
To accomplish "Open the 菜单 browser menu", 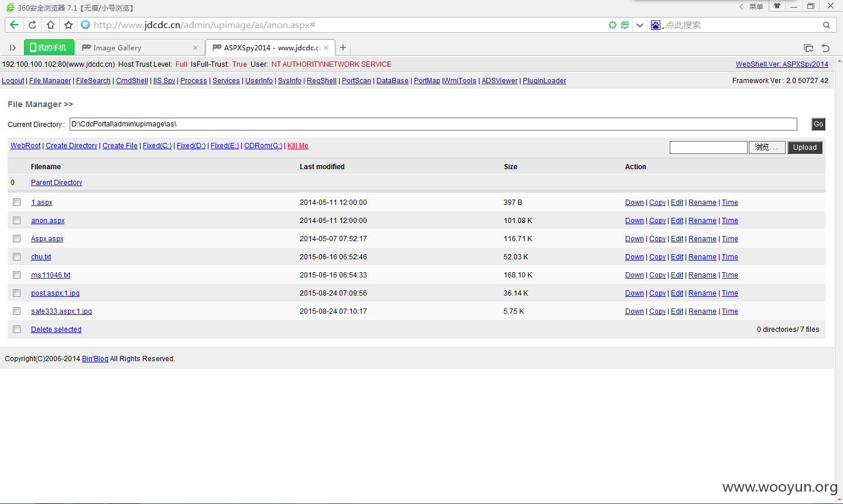I will click(x=756, y=7).
